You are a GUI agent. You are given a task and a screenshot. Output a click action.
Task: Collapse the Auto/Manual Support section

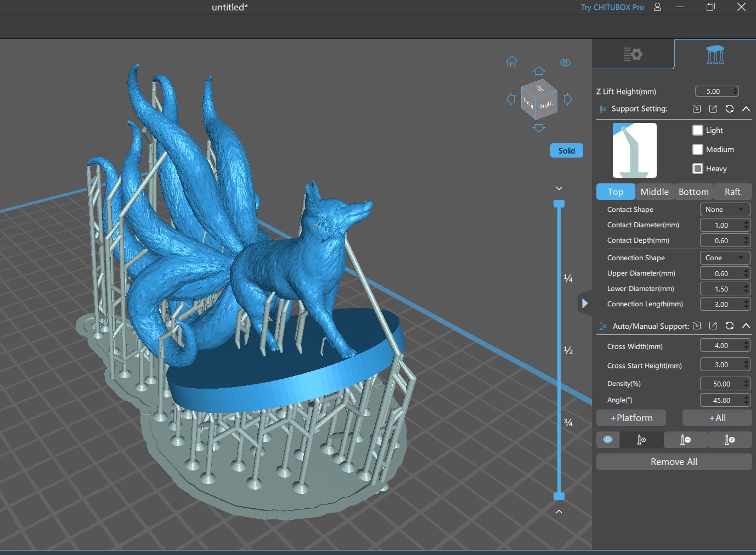746,326
